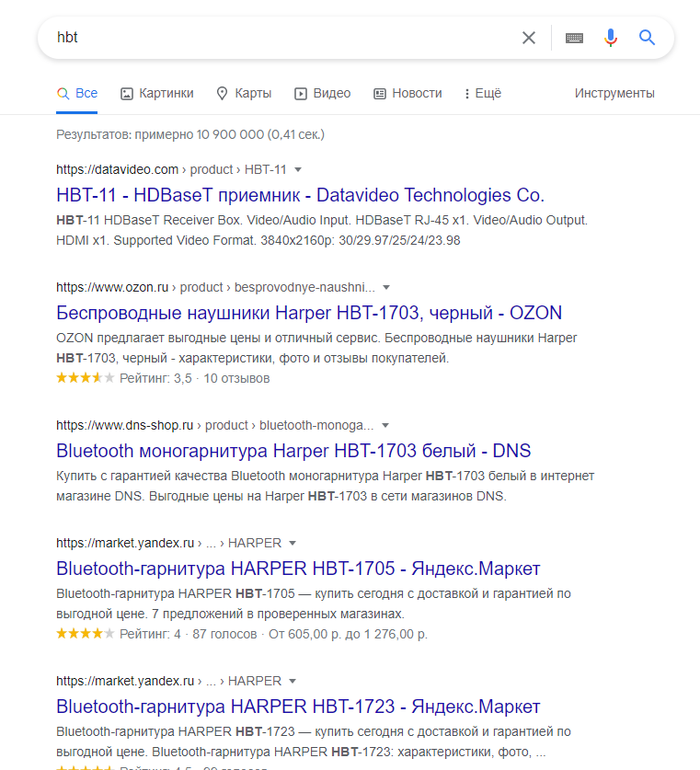This screenshot has height=770, width=700.
Task: Switch to the Карты tab
Action: [x=244, y=93]
